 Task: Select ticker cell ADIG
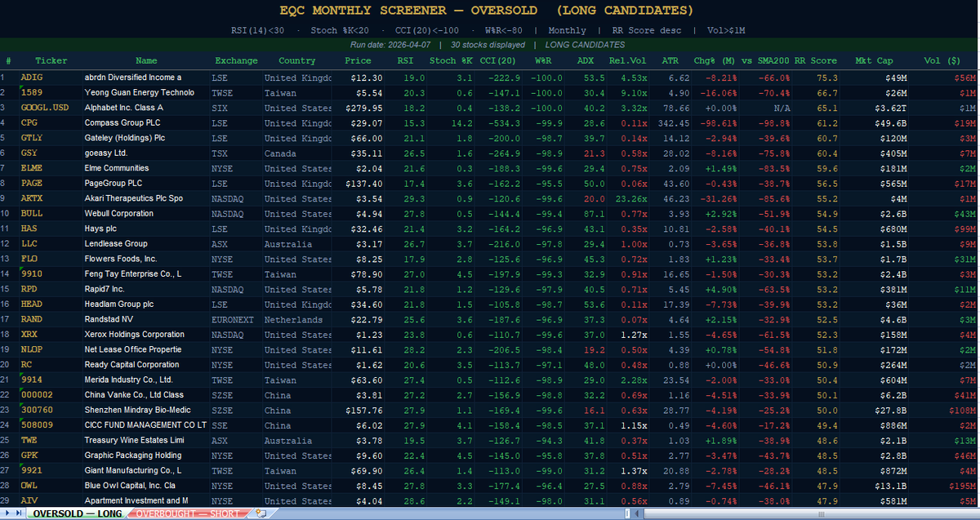[x=49, y=78]
